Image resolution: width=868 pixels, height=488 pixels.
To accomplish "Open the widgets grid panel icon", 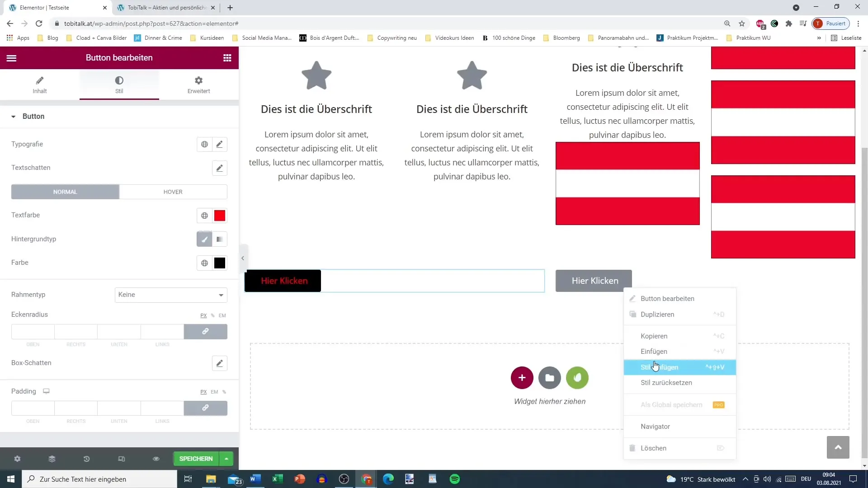I will 227,58.
